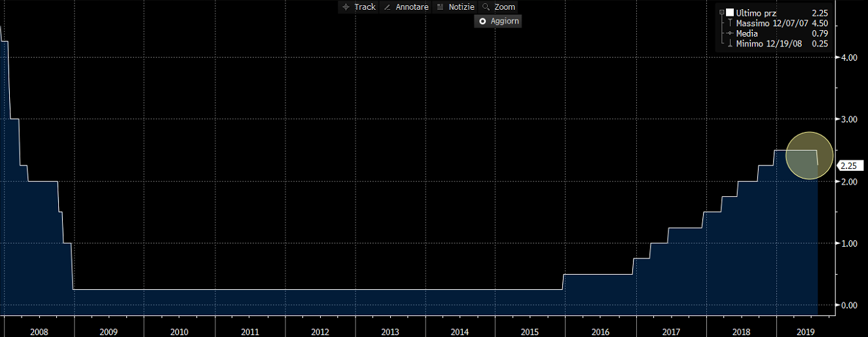Click the 0.00 y-axis label
The width and height of the screenshot is (868, 337).
pyautogui.click(x=849, y=305)
